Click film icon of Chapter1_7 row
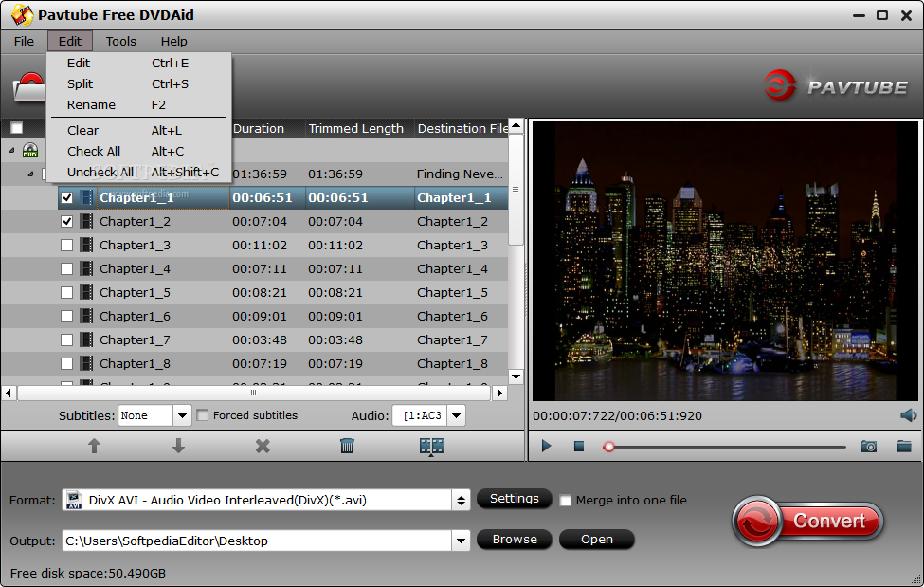Image resolution: width=924 pixels, height=587 pixels. click(x=86, y=339)
